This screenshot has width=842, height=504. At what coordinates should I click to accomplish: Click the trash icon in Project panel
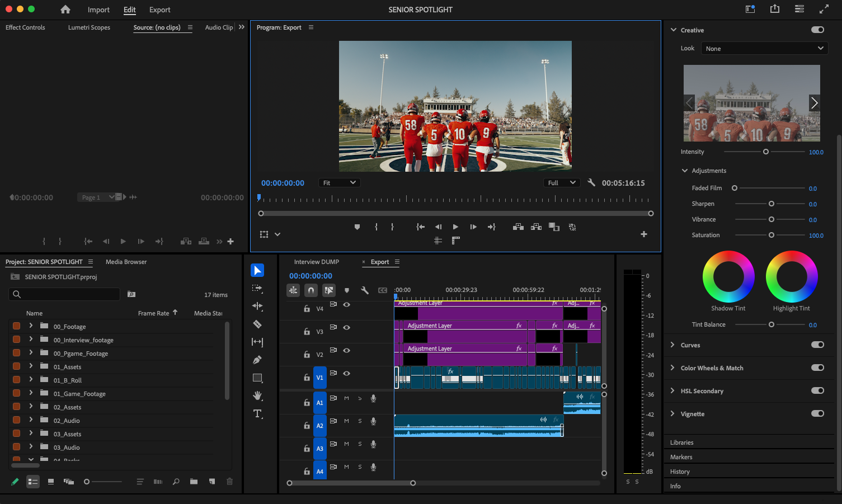coord(229,482)
